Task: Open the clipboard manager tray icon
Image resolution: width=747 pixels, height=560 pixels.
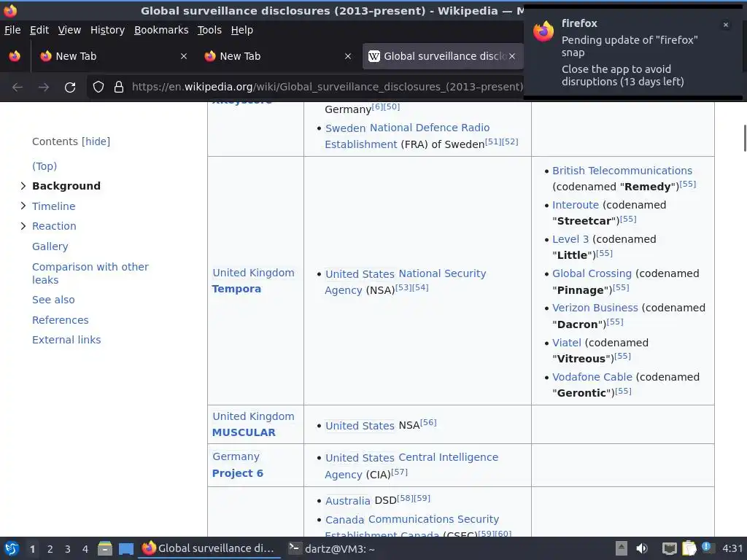Action: (689, 548)
